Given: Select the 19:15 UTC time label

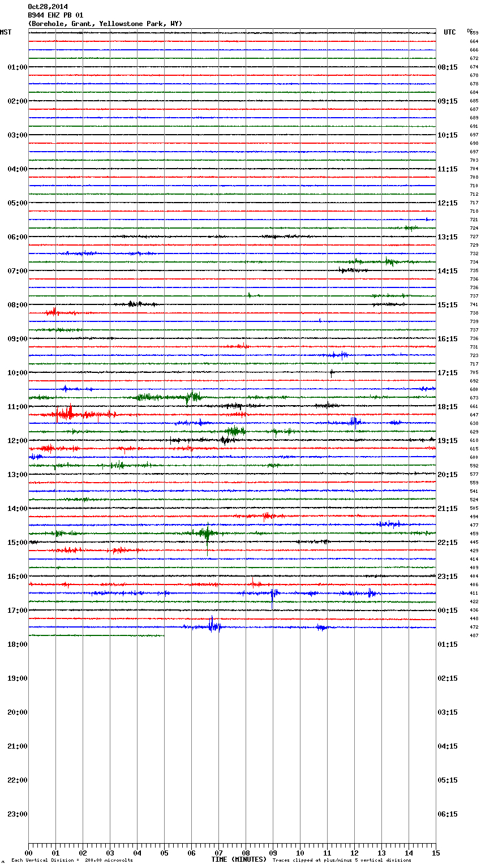Looking at the screenshot, I should click(x=448, y=441).
